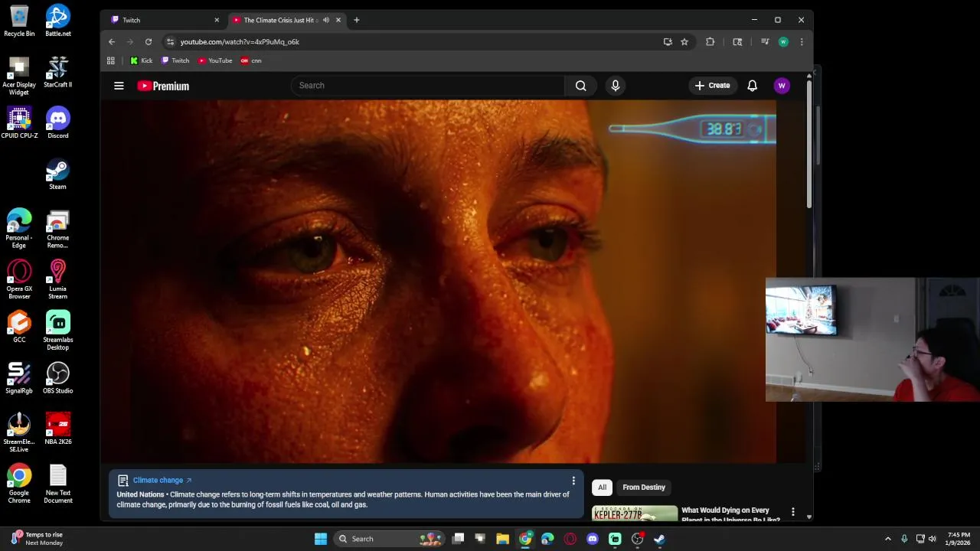Mute the tab via its speaker icon
Viewport: 980px width, 551px height.
325,20
